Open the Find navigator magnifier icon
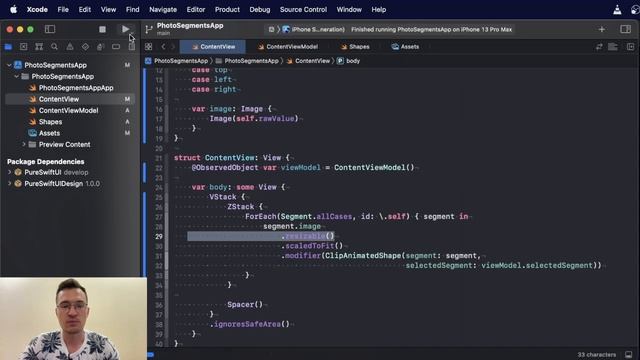Screen dimensions: 640x360 tap(54, 47)
